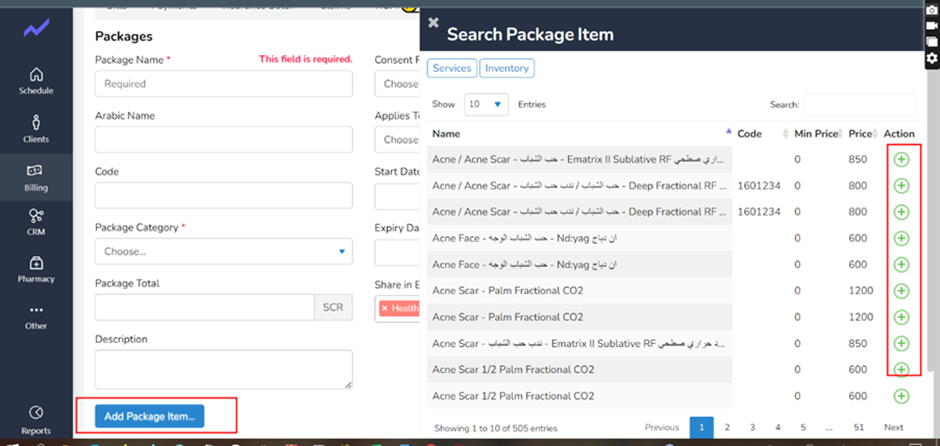This screenshot has height=446, width=940.
Task: Sort the table by Code column
Action: click(x=761, y=134)
